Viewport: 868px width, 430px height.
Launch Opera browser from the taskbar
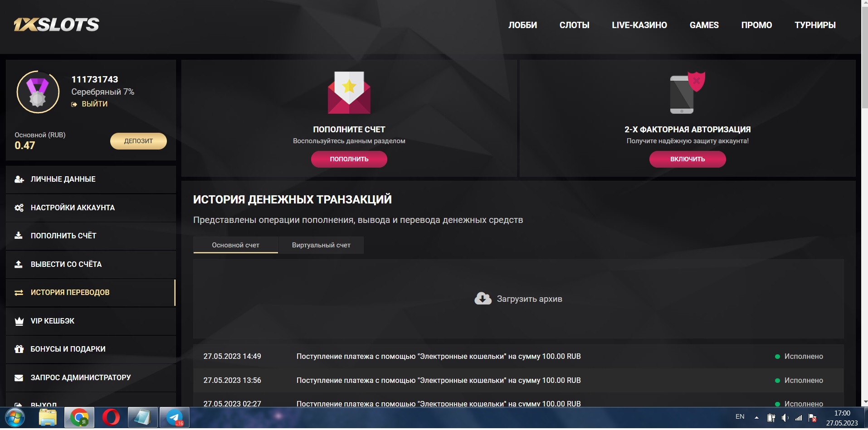pos(110,417)
